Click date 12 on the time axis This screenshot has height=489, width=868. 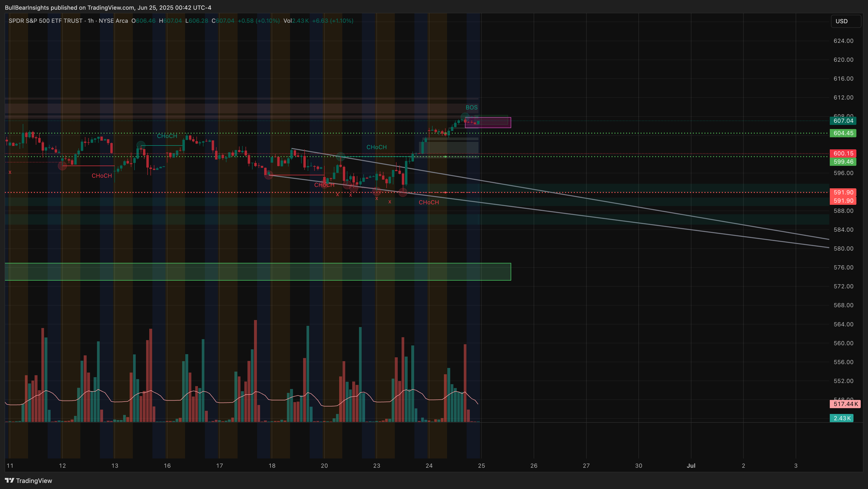[x=62, y=466]
